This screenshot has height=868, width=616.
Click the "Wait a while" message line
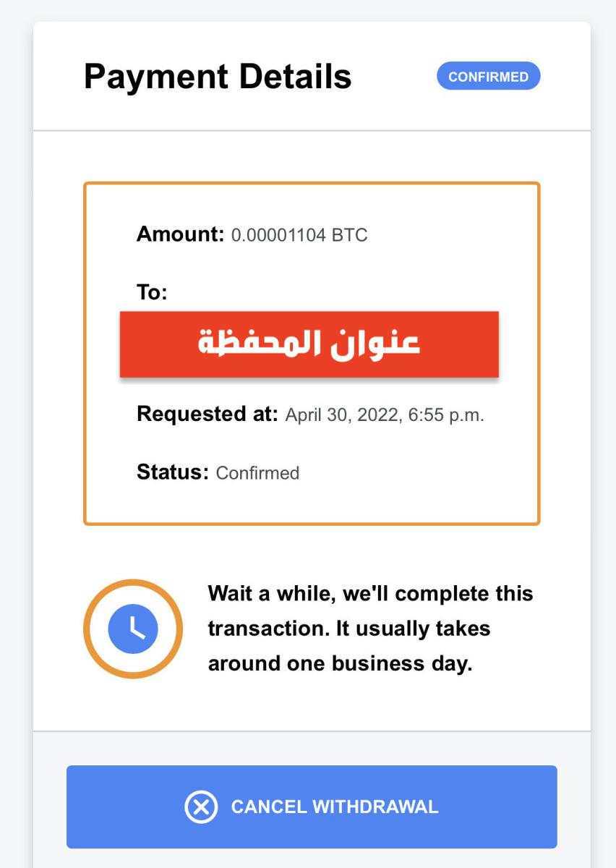tap(370, 594)
